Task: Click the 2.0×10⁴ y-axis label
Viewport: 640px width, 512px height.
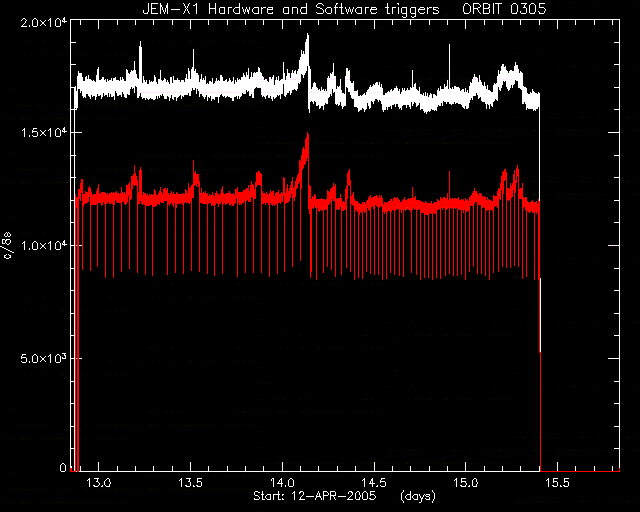Action: point(44,23)
